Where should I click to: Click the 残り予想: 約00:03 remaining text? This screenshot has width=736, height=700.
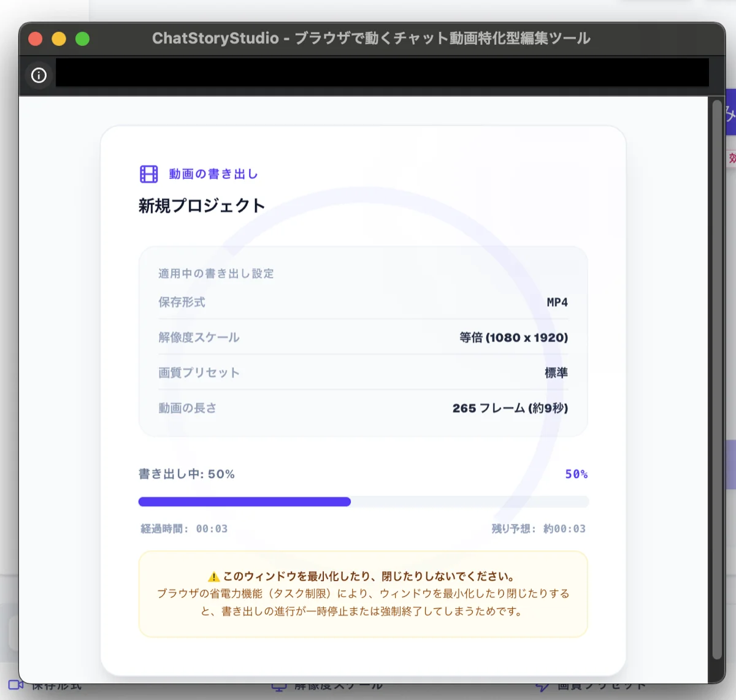pos(539,528)
